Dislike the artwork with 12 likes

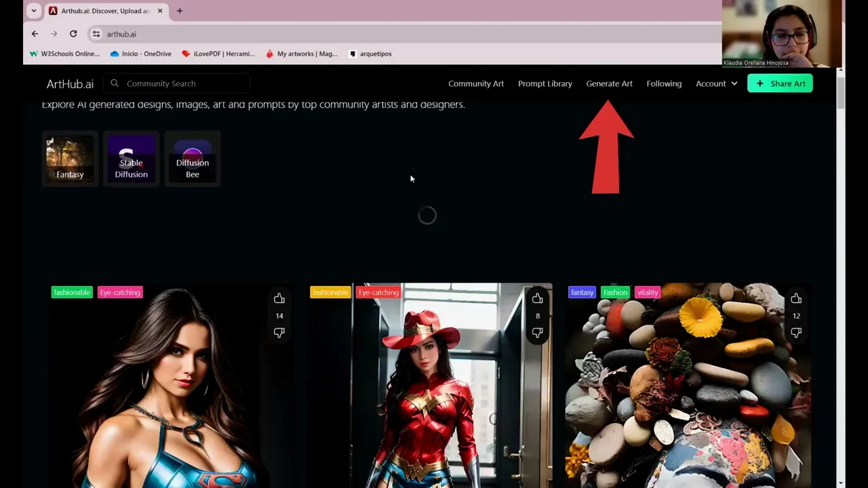pyautogui.click(x=795, y=333)
